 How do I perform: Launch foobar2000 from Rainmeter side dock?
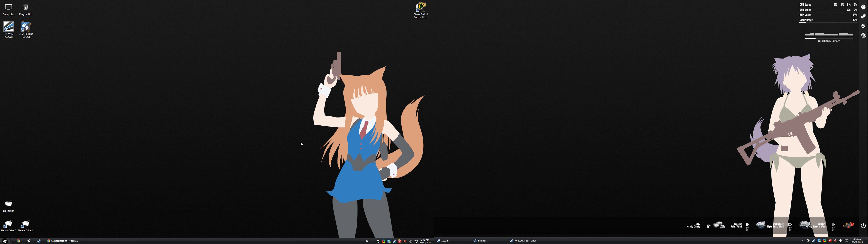point(863,26)
